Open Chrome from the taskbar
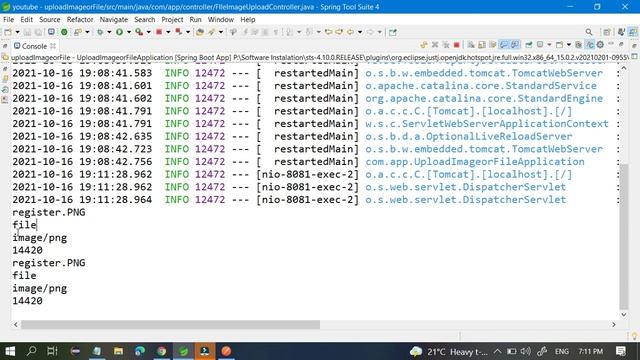Viewport: 640px width, 360px height. pyautogui.click(x=162, y=351)
